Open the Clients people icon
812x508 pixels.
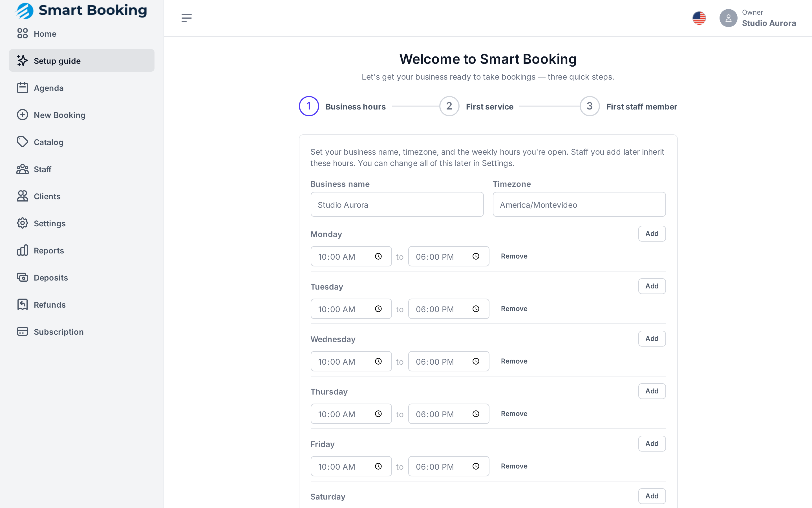tap(23, 196)
